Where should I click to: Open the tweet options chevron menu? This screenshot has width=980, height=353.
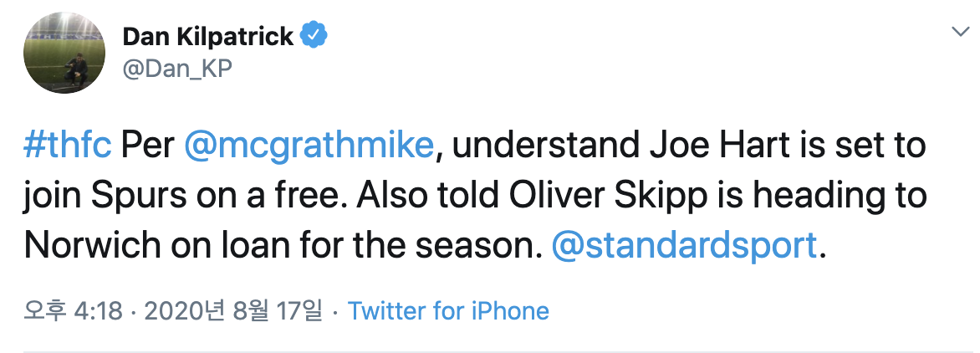point(958,32)
